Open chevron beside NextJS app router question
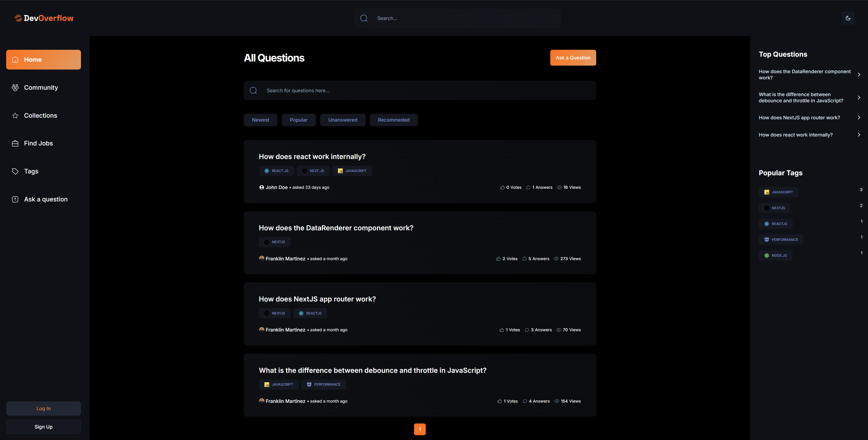868x440 pixels. click(859, 118)
